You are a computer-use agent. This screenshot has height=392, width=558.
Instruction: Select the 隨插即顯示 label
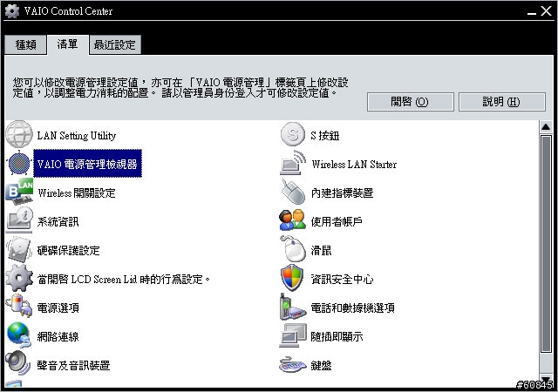(x=337, y=336)
